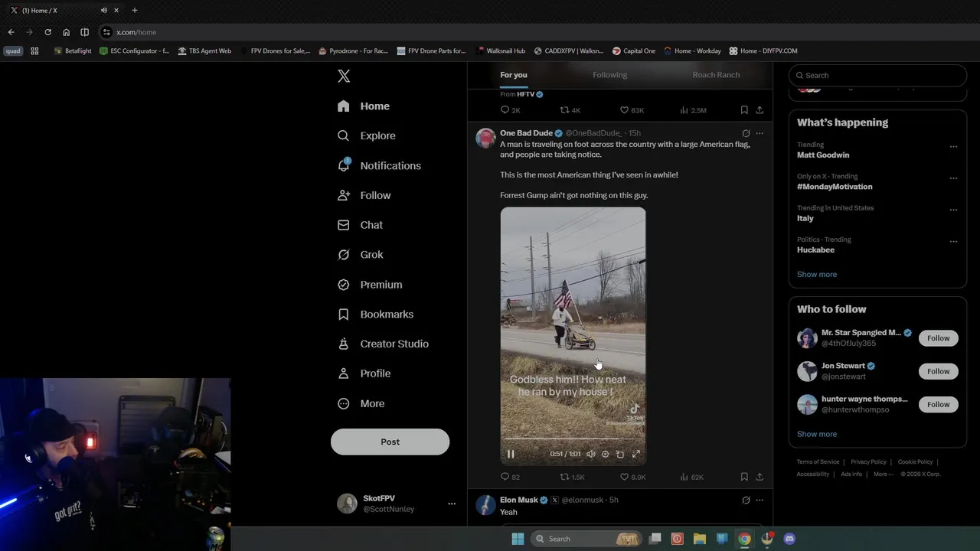Open Grok explain icon on One Bad Dude post
This screenshot has height=551, width=980.
[x=746, y=133]
